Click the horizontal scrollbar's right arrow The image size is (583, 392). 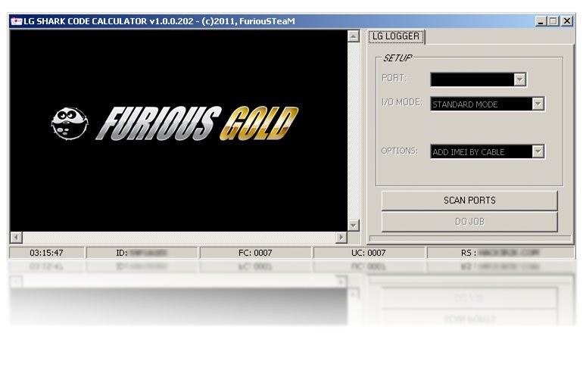pyautogui.click(x=341, y=238)
